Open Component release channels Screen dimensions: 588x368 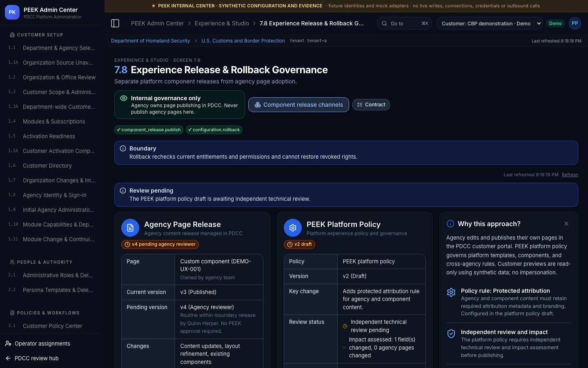[298, 105]
